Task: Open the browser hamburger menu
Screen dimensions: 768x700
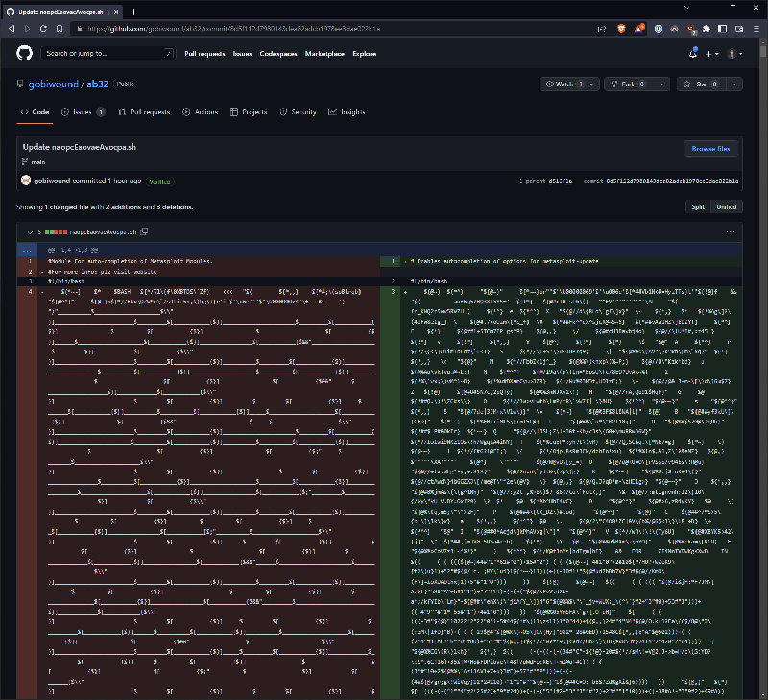Action: point(756,29)
